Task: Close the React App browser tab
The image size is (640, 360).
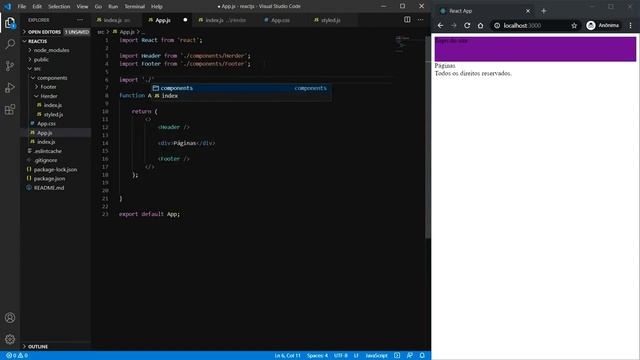Action: pos(528,11)
